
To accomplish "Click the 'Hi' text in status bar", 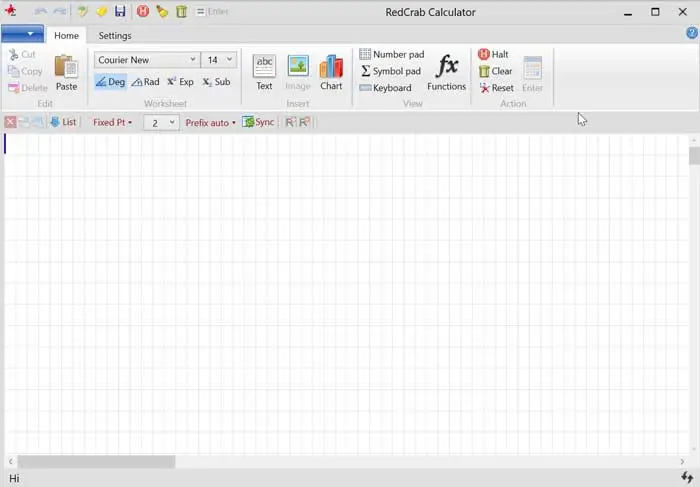I will tap(14, 479).
